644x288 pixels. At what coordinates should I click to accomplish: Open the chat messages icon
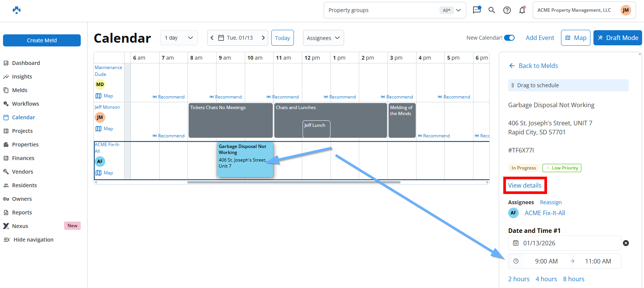pos(477,10)
